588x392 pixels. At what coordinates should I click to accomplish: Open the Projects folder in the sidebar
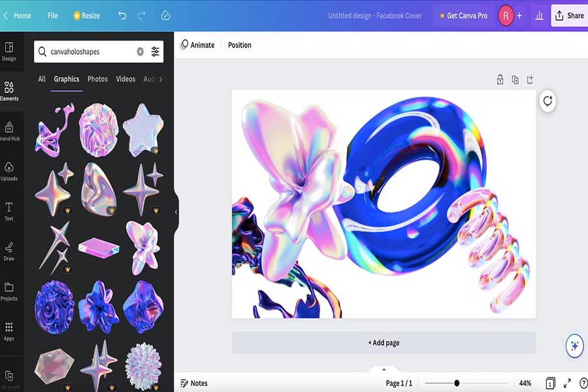click(x=9, y=291)
